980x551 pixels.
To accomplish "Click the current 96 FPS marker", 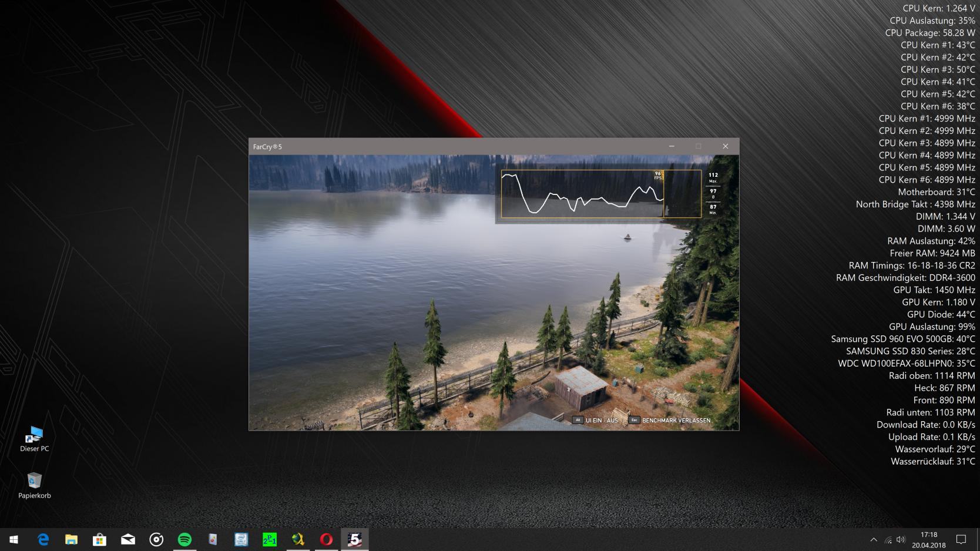I will [x=658, y=175].
